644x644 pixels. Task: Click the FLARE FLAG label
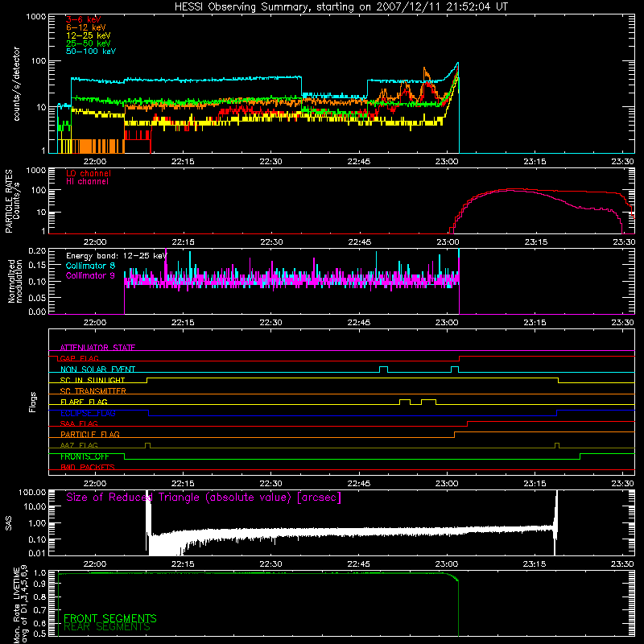tap(84, 402)
